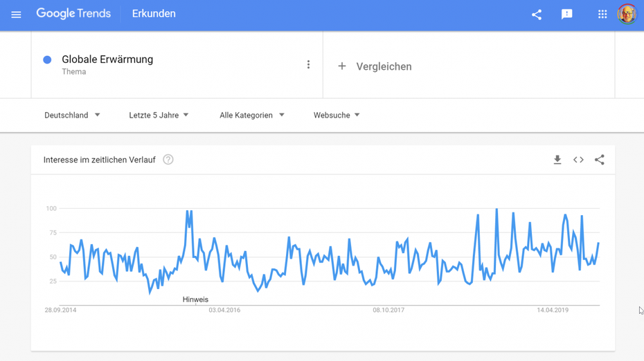This screenshot has width=644, height=361.
Task: Open the Google apps grid
Action: [602, 15]
